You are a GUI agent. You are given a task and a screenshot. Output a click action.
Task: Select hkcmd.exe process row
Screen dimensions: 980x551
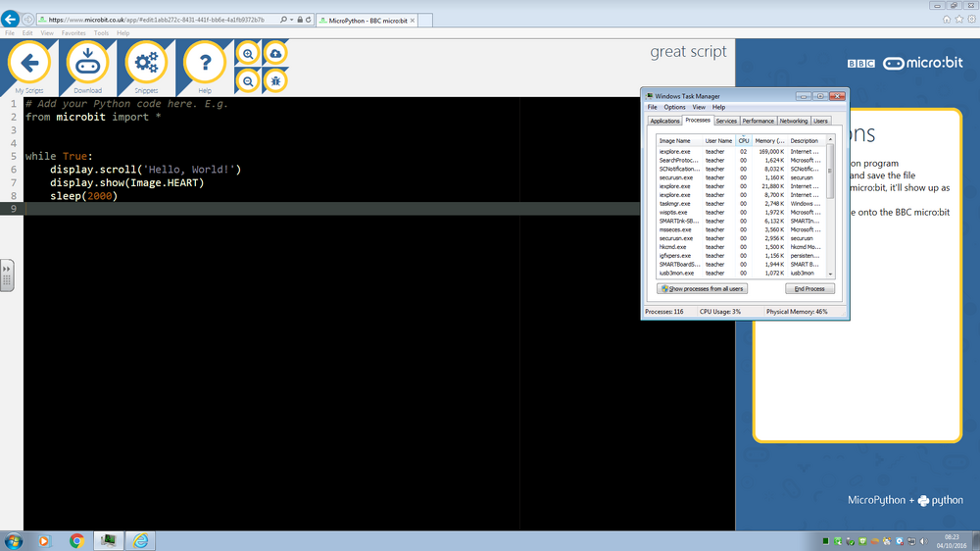click(741, 247)
